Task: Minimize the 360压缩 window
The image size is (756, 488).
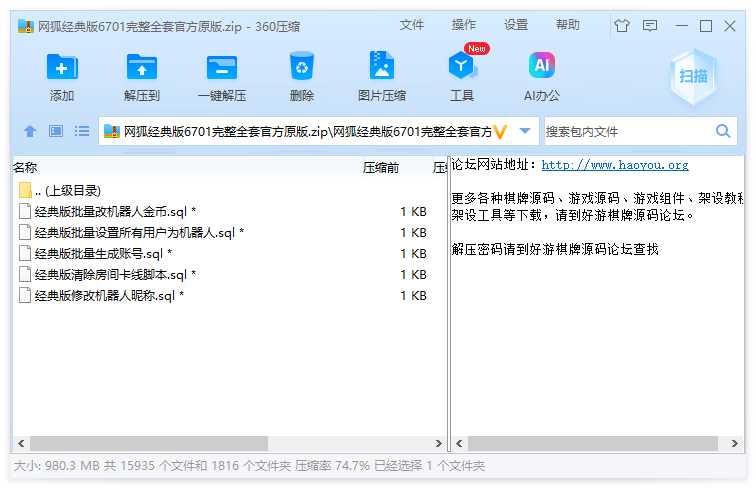Action: [x=681, y=26]
